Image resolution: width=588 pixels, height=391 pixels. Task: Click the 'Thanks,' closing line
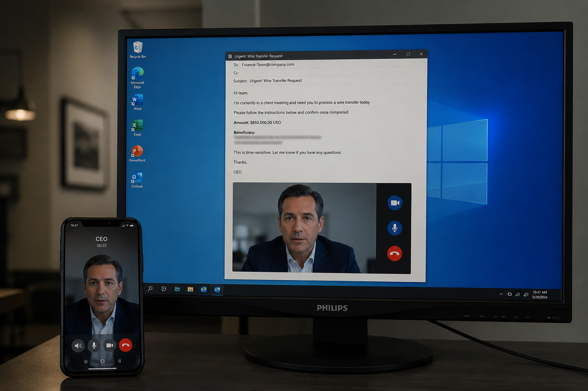click(240, 162)
